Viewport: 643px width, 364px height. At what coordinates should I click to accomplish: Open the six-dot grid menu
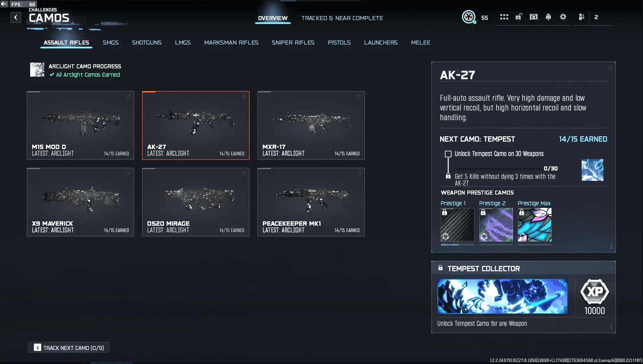(x=504, y=17)
